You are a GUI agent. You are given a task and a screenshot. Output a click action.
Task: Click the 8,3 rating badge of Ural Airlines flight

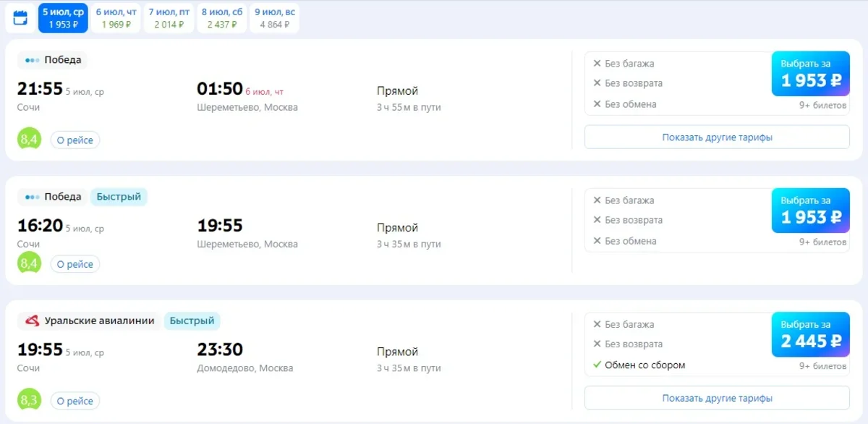pyautogui.click(x=29, y=399)
